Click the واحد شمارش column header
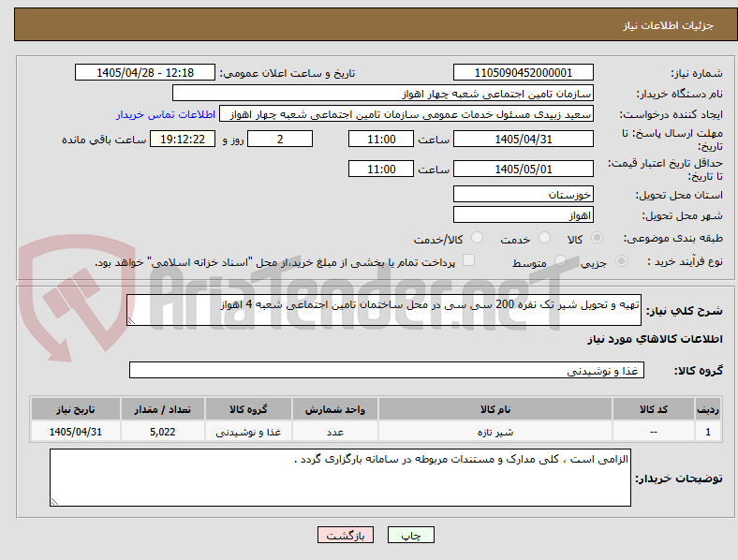This screenshot has width=738, height=560. pos(335,409)
